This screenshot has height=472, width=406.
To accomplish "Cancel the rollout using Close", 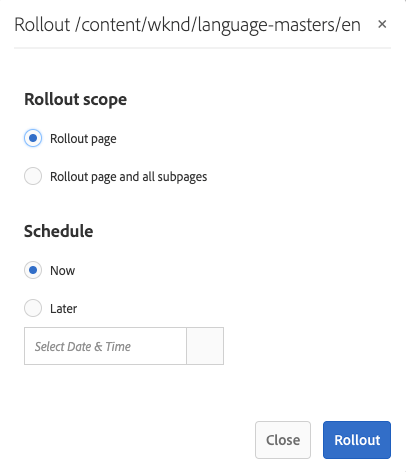I will pos(283,440).
